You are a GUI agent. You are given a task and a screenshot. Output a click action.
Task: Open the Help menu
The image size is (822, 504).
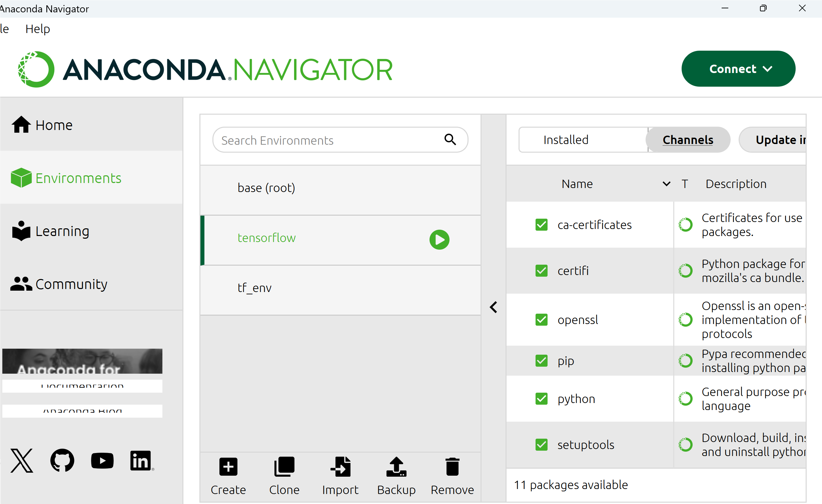tap(37, 29)
